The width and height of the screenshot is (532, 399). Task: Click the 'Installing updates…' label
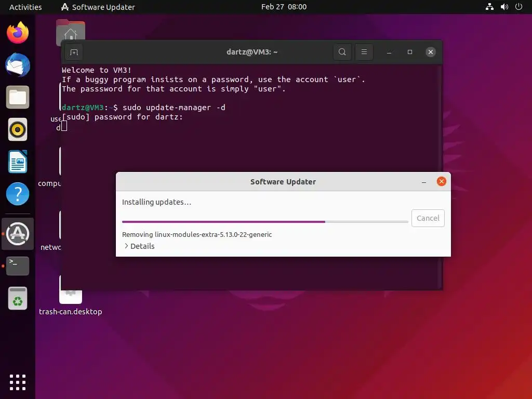point(156,202)
